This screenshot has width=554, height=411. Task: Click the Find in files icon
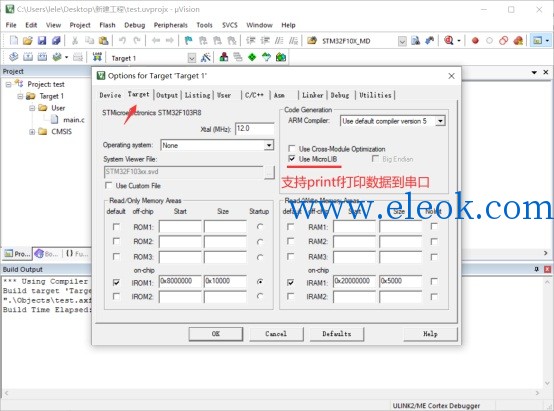(416, 40)
